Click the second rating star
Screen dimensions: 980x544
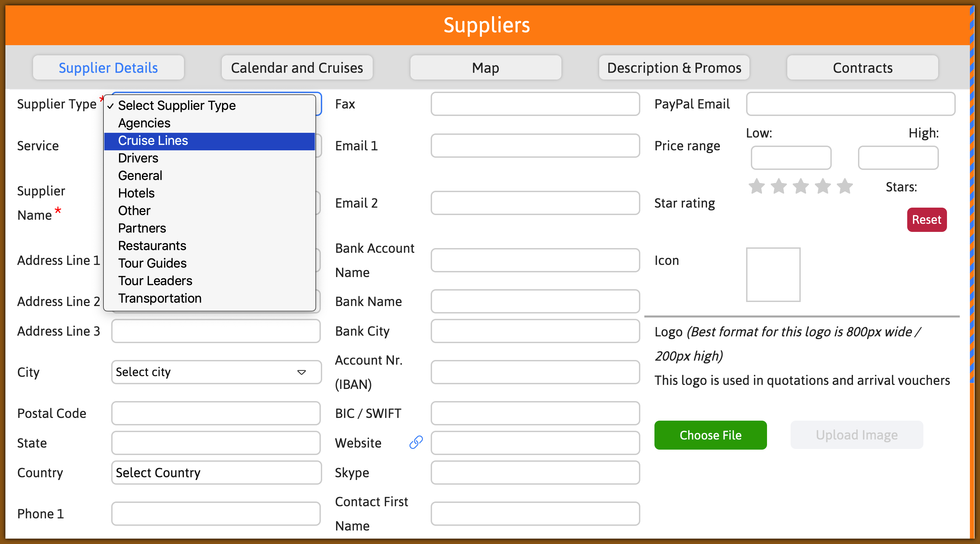click(x=778, y=186)
